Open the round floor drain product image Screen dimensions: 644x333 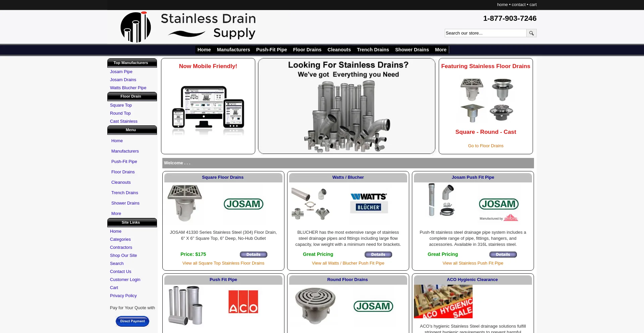pos(315,306)
